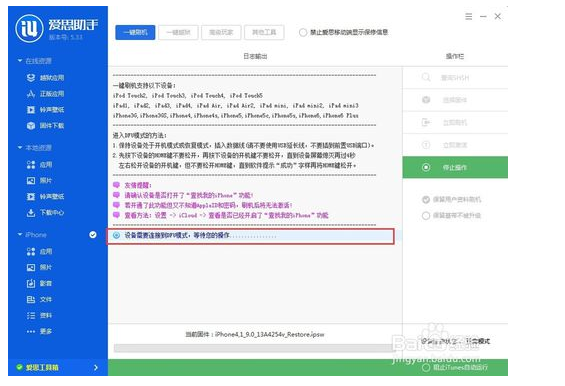Switch to the 一键刷机 tab
The width and height of the screenshot is (565, 386).
click(135, 32)
